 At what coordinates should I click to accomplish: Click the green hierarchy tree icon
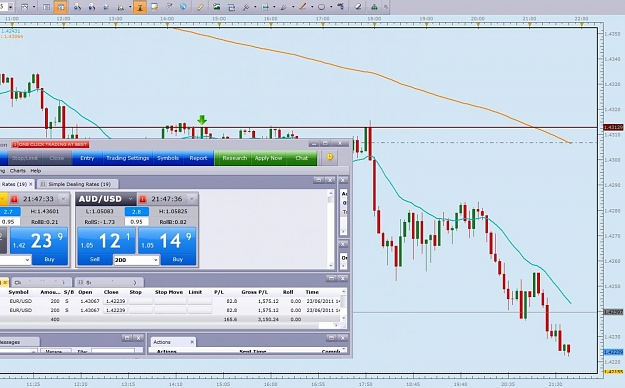(374, 7)
